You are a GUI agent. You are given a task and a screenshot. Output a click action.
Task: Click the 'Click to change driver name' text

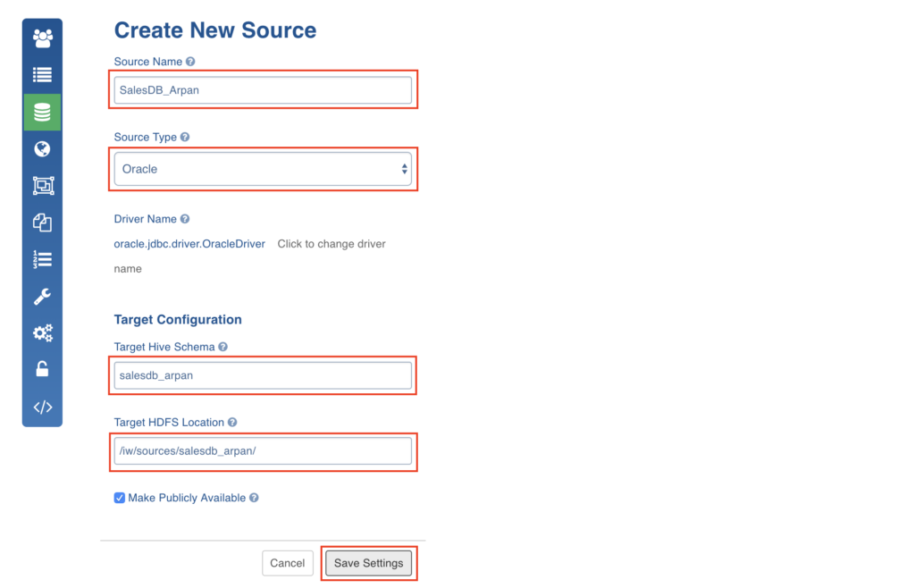pos(250,256)
